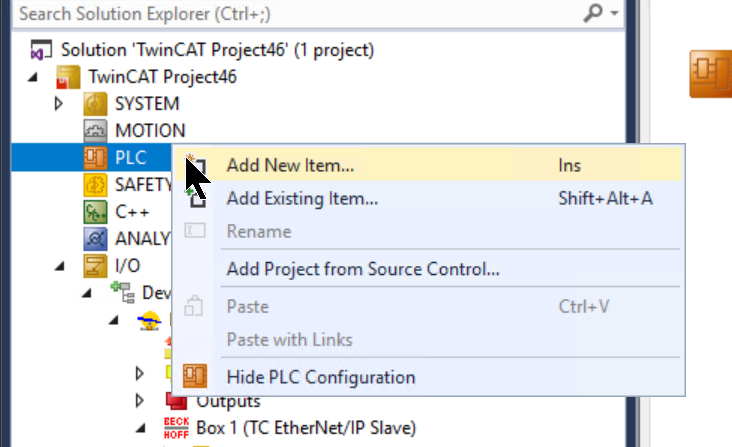Open the search options dropdown arrow
The width and height of the screenshot is (732, 447).
tap(614, 13)
